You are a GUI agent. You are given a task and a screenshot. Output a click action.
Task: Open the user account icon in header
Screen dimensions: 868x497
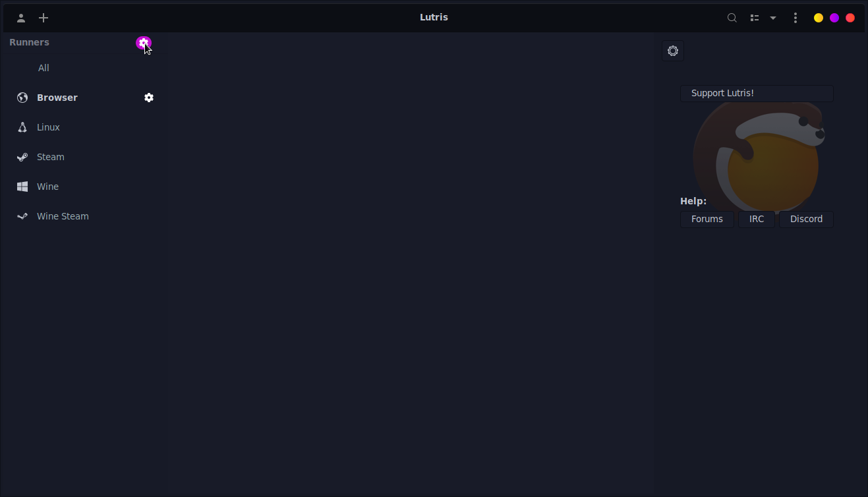(x=21, y=18)
